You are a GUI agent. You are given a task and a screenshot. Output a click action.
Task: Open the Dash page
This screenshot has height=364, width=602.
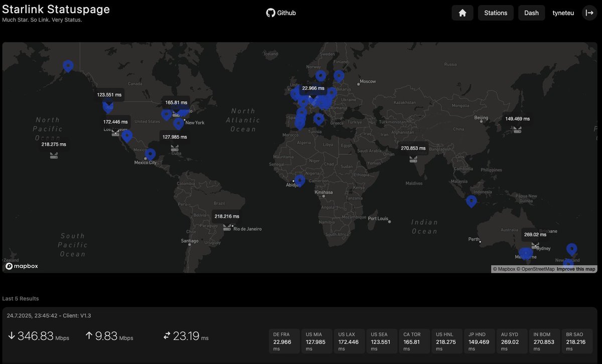point(531,13)
